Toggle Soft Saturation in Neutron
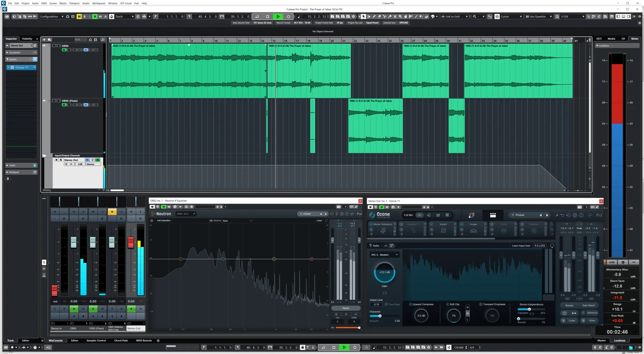 click(164, 220)
